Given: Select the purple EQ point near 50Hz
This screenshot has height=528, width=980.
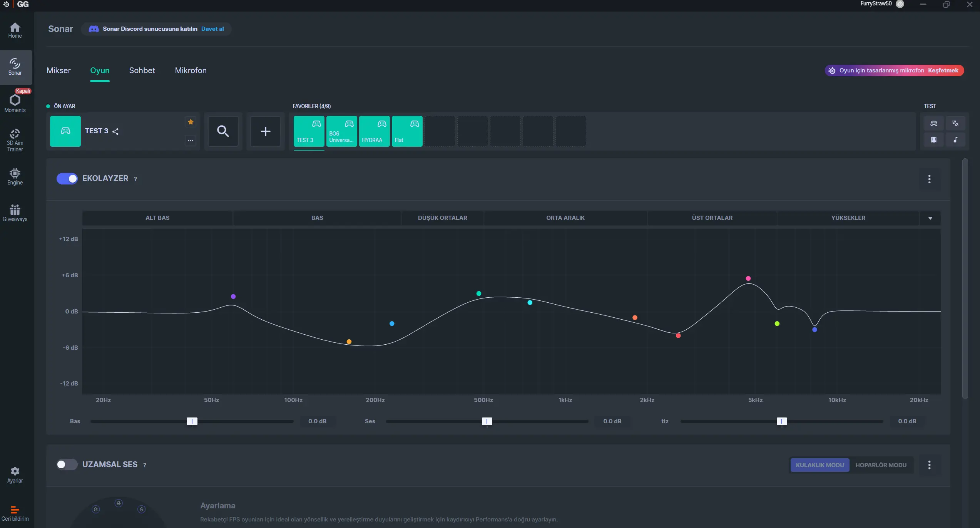Looking at the screenshot, I should pyautogui.click(x=233, y=297).
